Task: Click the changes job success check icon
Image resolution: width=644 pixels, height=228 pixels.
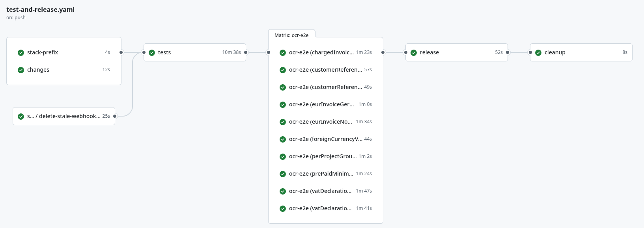Action: (21, 70)
